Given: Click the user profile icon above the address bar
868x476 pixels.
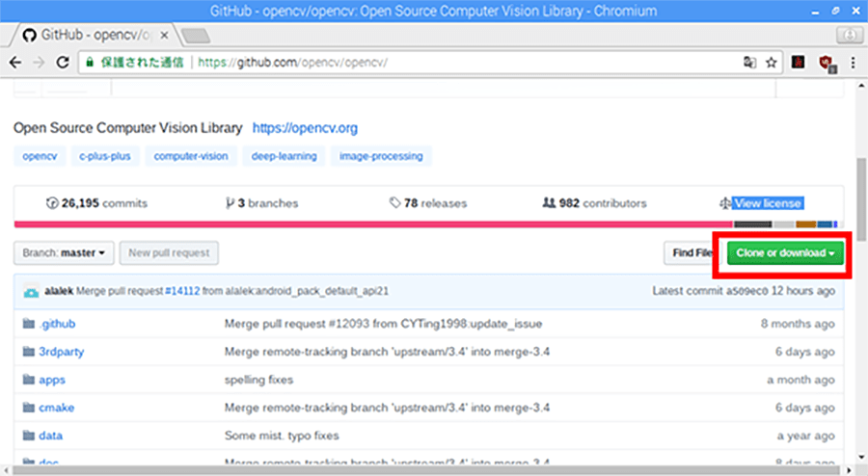Looking at the screenshot, I should (849, 36).
